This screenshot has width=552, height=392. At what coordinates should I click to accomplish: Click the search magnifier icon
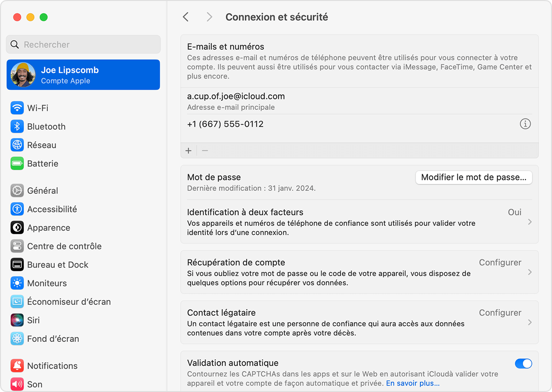[x=15, y=45]
